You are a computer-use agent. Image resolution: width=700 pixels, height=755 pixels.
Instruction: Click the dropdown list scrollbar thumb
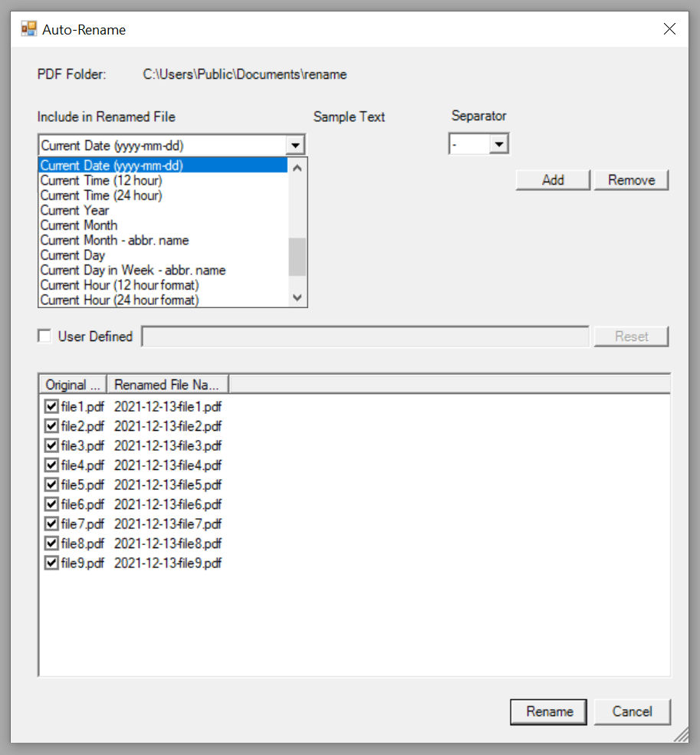pos(297,257)
